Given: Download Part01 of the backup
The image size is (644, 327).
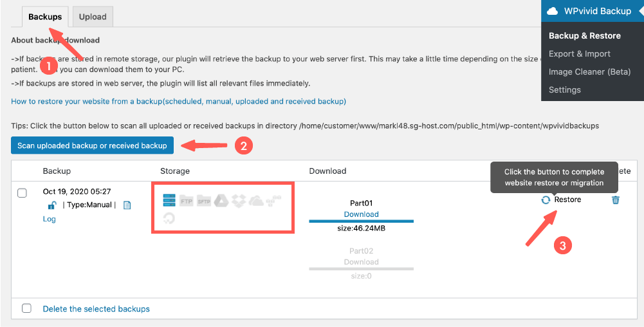Looking at the screenshot, I should pos(362,214).
